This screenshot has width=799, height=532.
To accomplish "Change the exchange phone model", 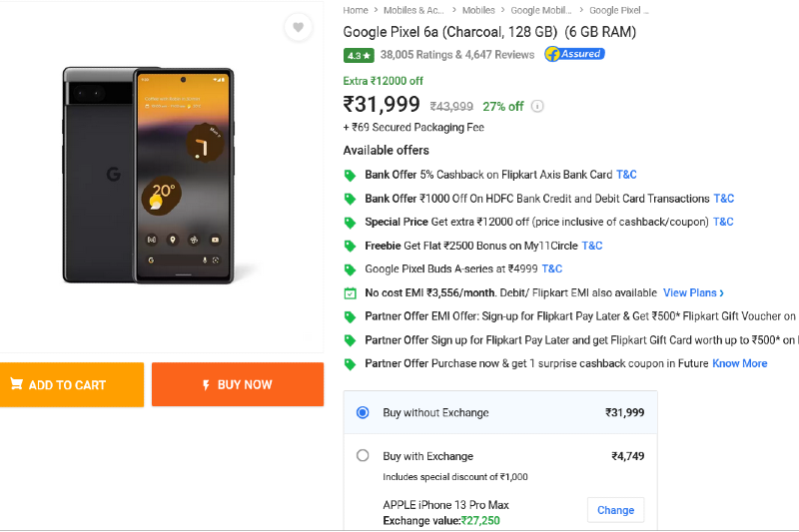I will coord(615,510).
